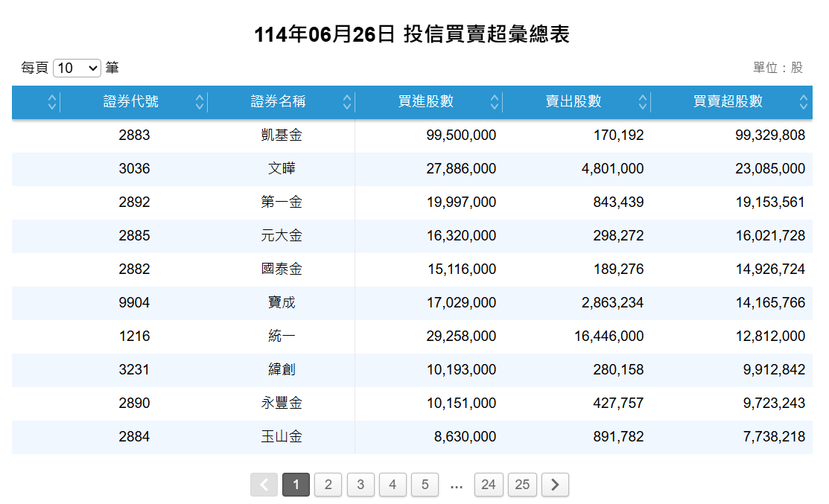Click stock name 統一

[x=282, y=336]
